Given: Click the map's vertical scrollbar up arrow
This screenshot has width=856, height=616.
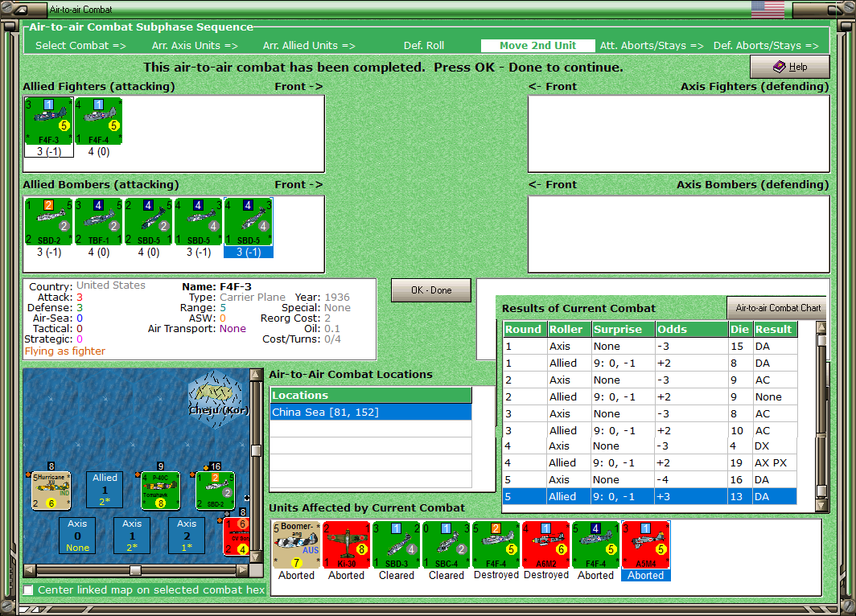Looking at the screenshot, I should coord(256,374).
